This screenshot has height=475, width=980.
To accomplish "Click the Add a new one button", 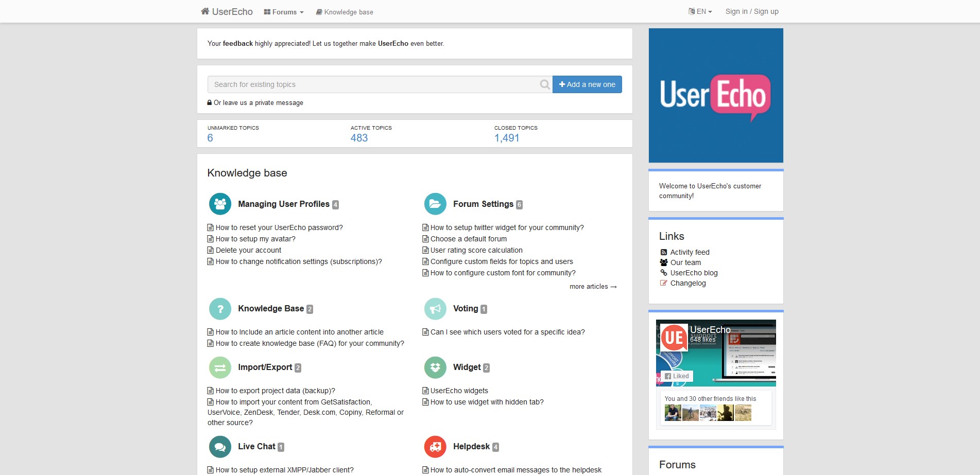I will tap(587, 84).
